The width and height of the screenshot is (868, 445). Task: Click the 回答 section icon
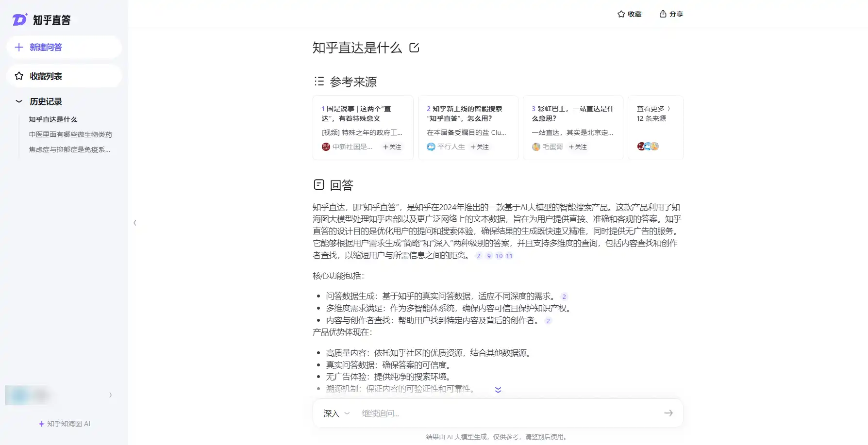pyautogui.click(x=319, y=184)
